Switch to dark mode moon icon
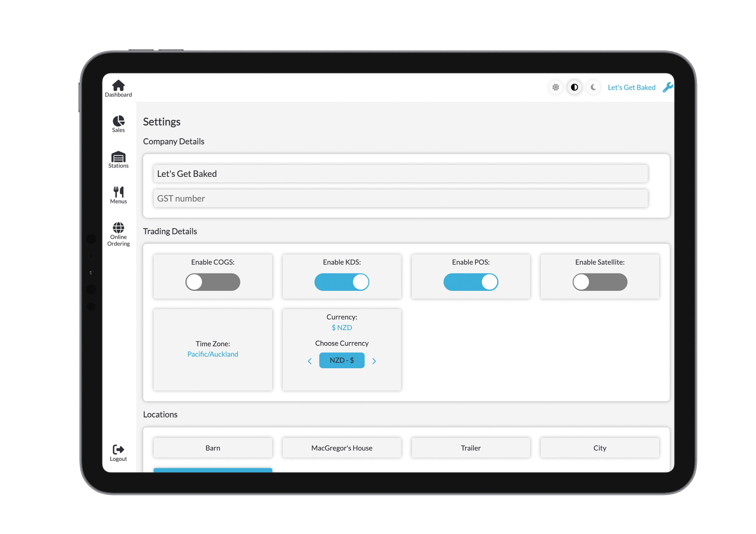The image size is (756, 534). (593, 87)
